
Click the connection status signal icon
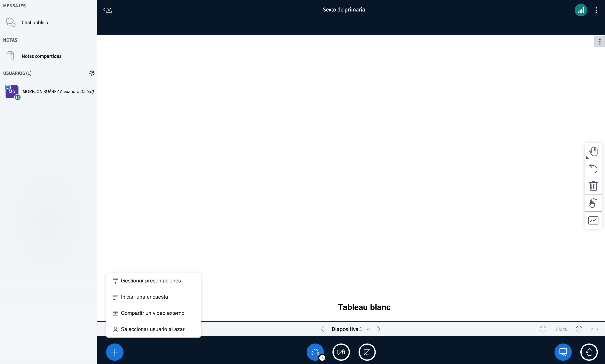tap(581, 10)
